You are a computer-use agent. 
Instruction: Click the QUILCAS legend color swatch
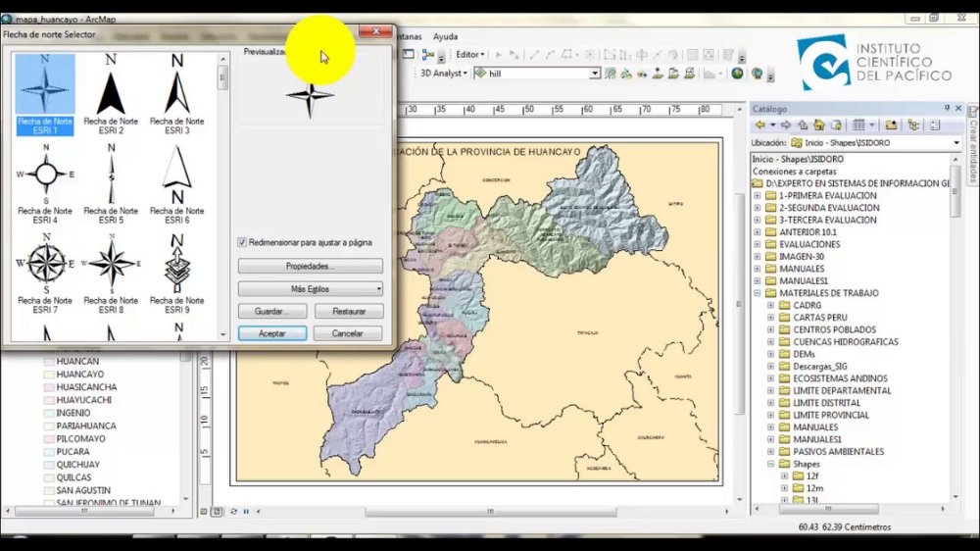pyautogui.click(x=49, y=477)
